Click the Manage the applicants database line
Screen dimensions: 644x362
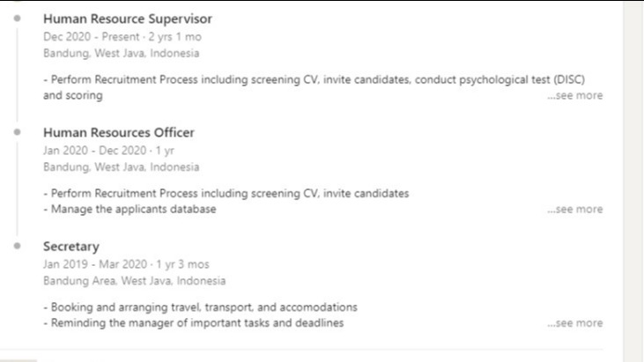[x=130, y=210]
